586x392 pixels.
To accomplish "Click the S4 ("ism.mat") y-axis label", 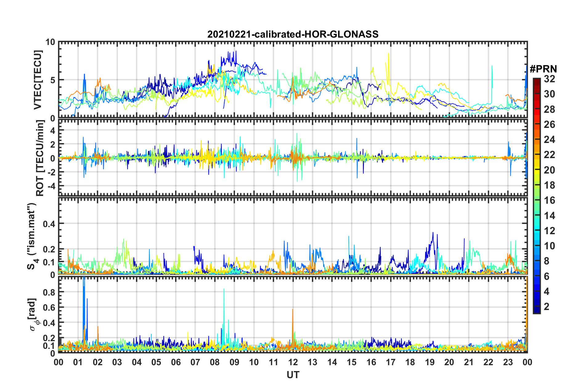I will pyautogui.click(x=32, y=236).
